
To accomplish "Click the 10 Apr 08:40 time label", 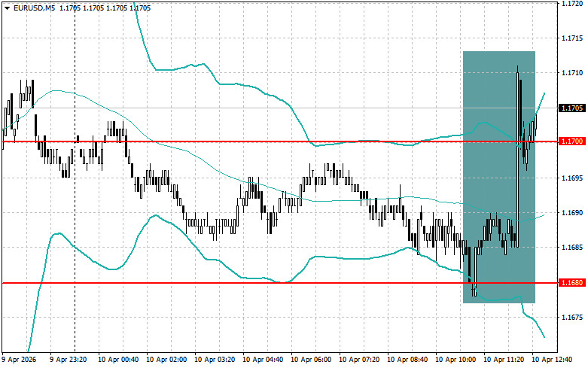I will pyautogui.click(x=407, y=360).
